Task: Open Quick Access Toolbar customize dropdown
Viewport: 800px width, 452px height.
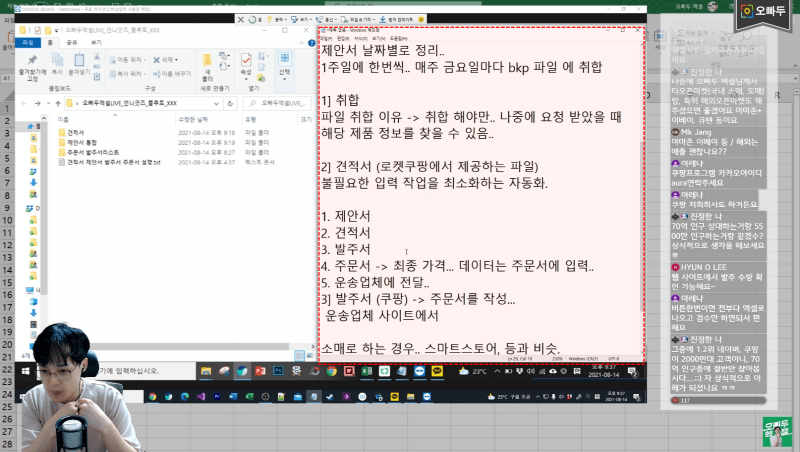Action: pos(56,31)
